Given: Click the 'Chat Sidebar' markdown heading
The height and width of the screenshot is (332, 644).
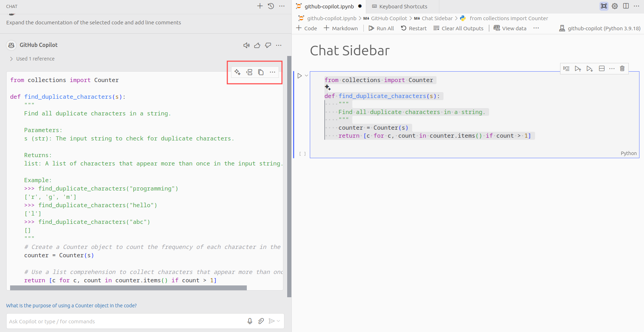Looking at the screenshot, I should 350,51.
